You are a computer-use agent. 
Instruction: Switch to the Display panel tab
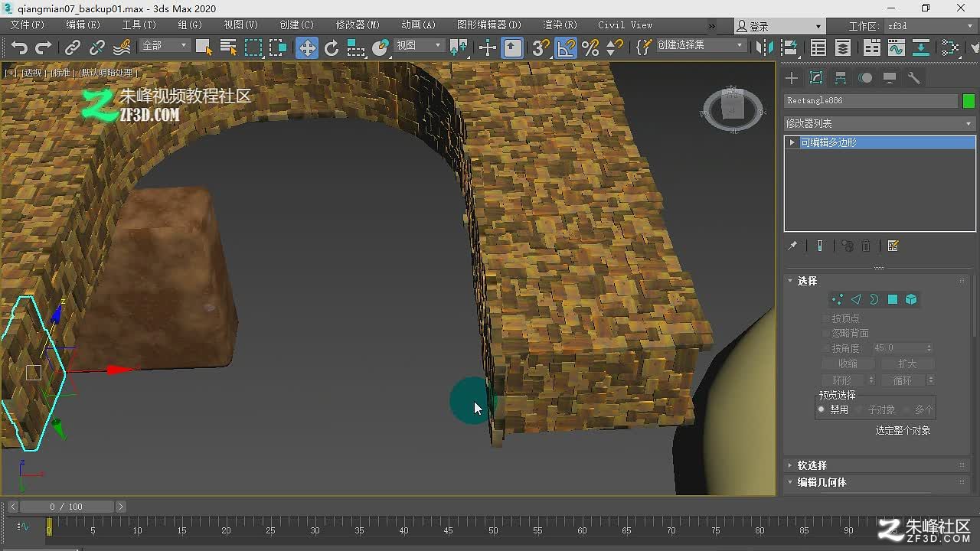click(890, 78)
